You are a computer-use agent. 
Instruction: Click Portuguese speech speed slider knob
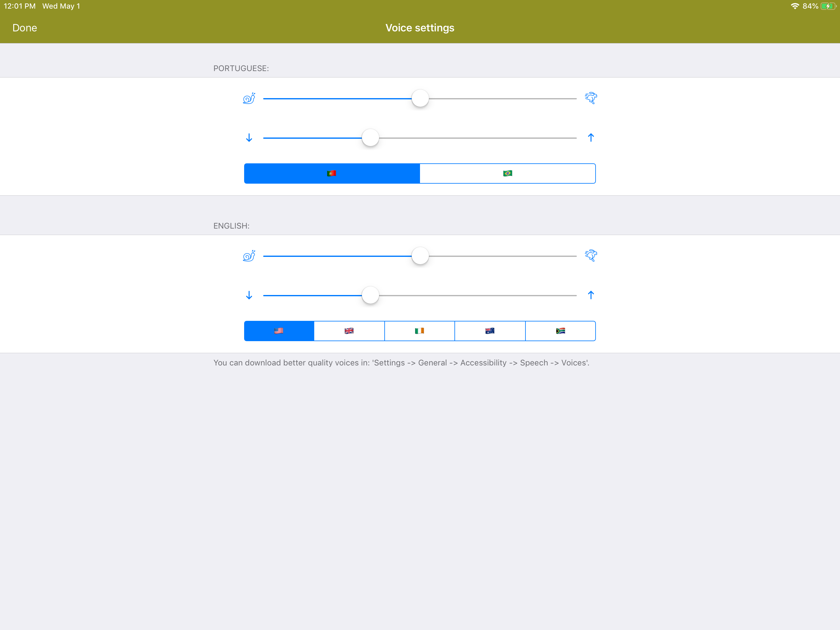click(x=420, y=99)
